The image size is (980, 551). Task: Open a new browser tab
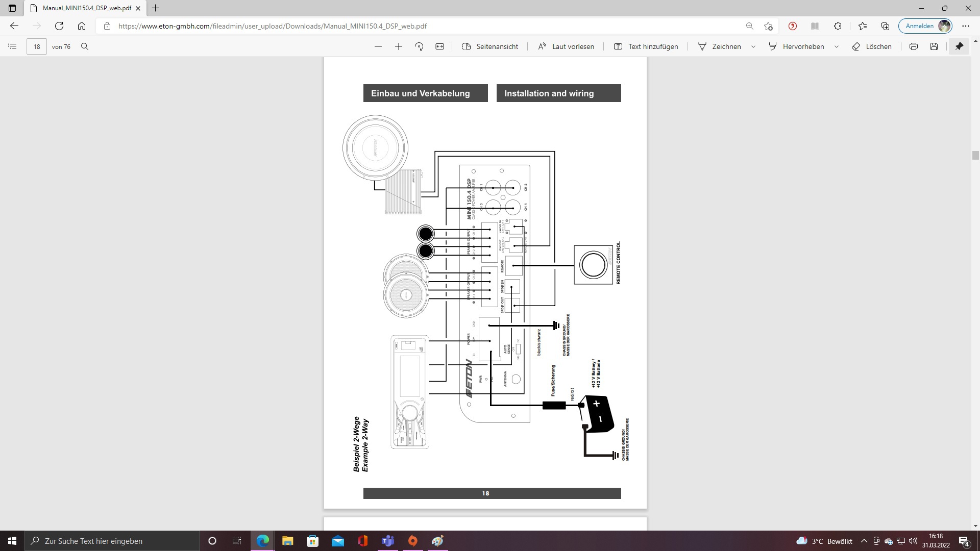point(156,8)
